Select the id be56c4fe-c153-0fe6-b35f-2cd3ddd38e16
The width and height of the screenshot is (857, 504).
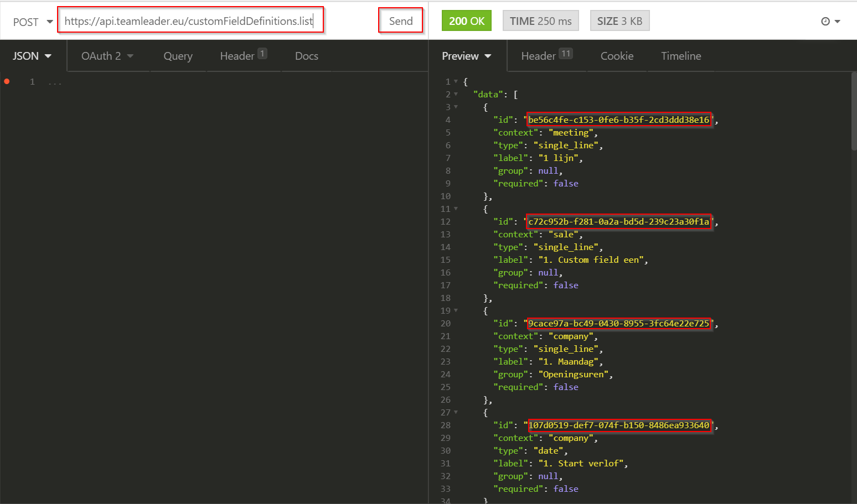pyautogui.click(x=619, y=119)
